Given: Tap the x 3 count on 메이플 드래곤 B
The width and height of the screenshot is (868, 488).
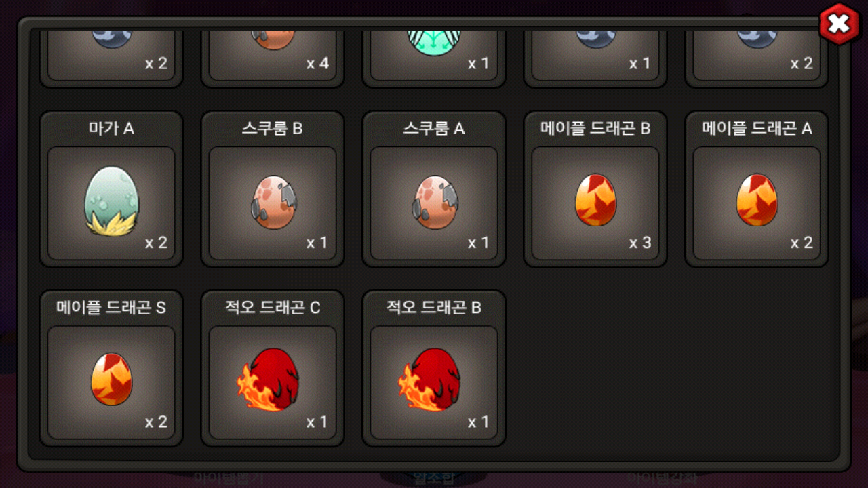Looking at the screenshot, I should (x=639, y=243).
